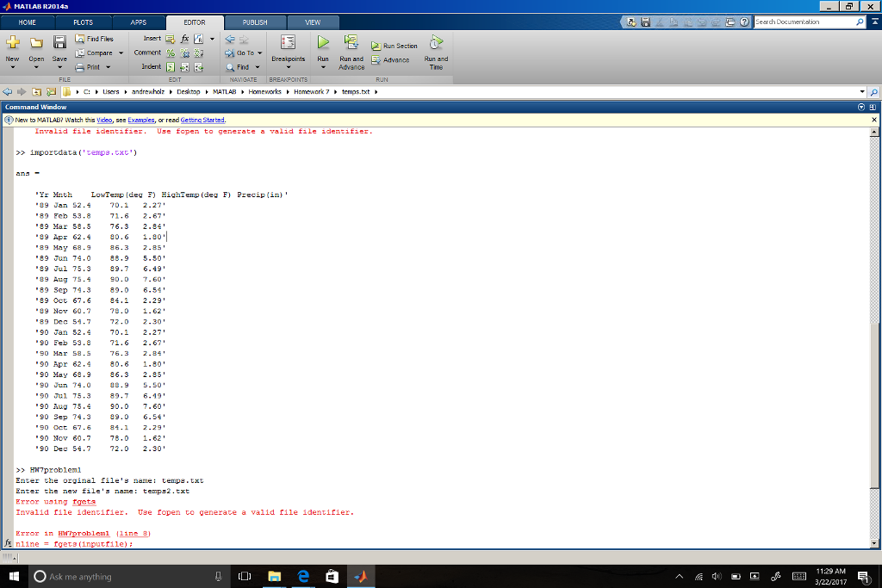Open the Examples link
The image size is (882, 588).
pos(140,120)
